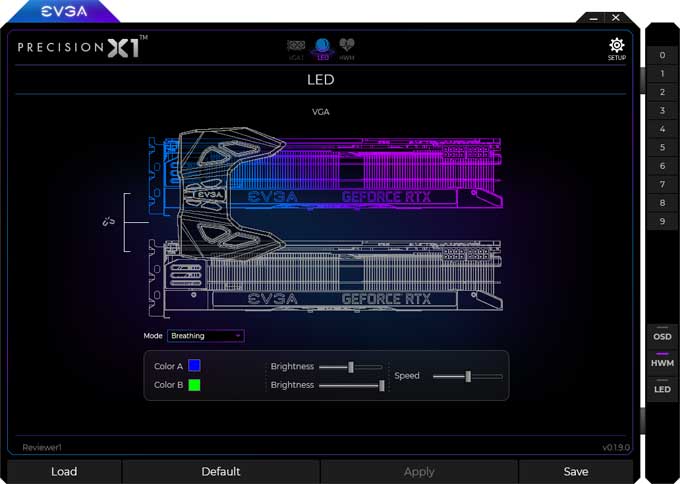Select profile slot 5
Screen dimensions: 680x484
pos(662,147)
